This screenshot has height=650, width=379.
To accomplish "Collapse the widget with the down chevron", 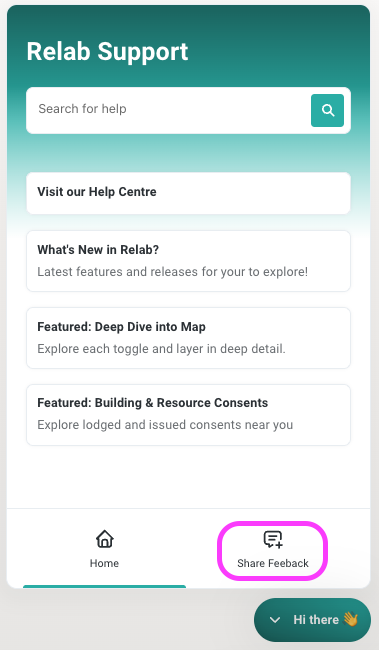I will click(275, 620).
